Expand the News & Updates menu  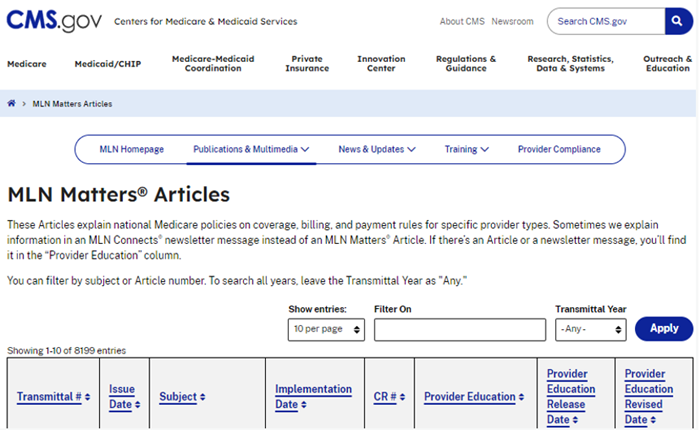(377, 149)
